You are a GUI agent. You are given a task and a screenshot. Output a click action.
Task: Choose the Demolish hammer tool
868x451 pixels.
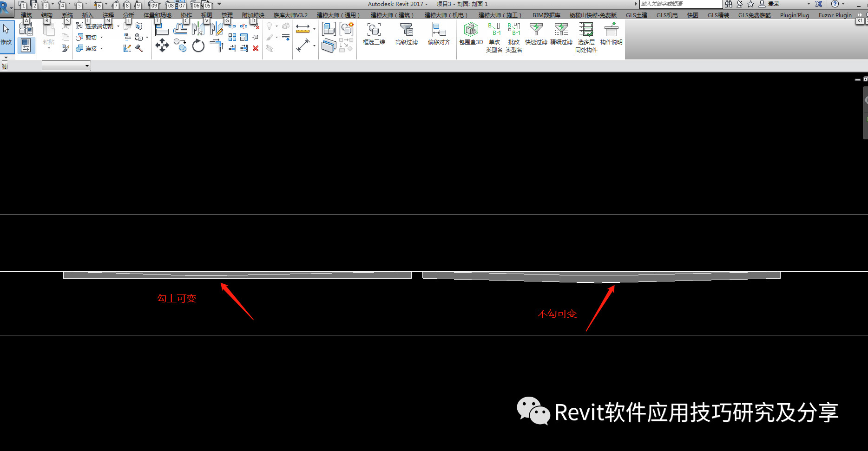click(139, 48)
